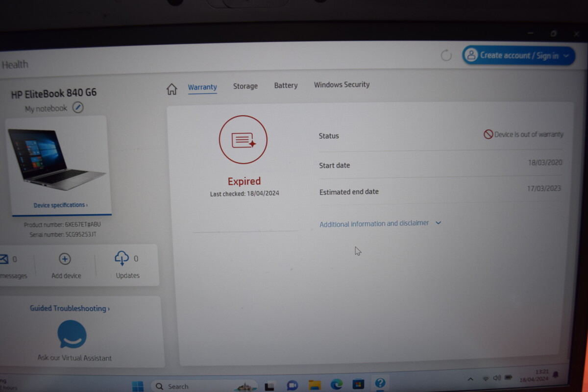Click the battery tray icon

(x=509, y=377)
